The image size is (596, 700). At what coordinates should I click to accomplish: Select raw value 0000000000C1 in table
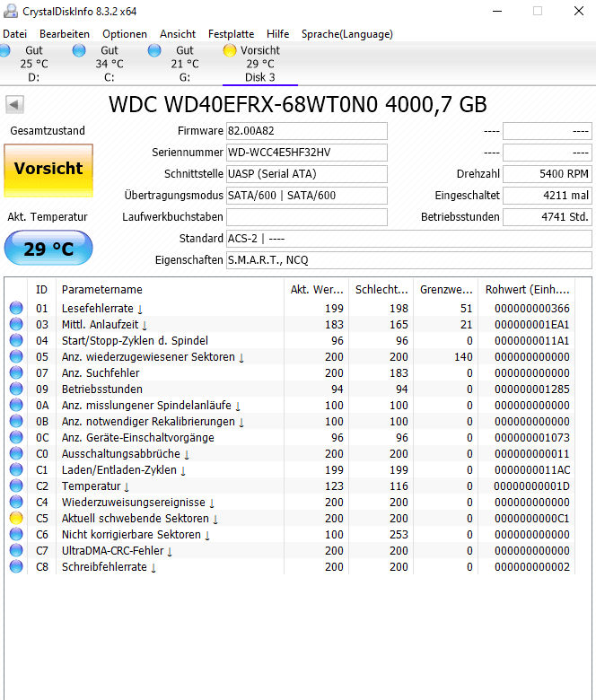tap(531, 519)
